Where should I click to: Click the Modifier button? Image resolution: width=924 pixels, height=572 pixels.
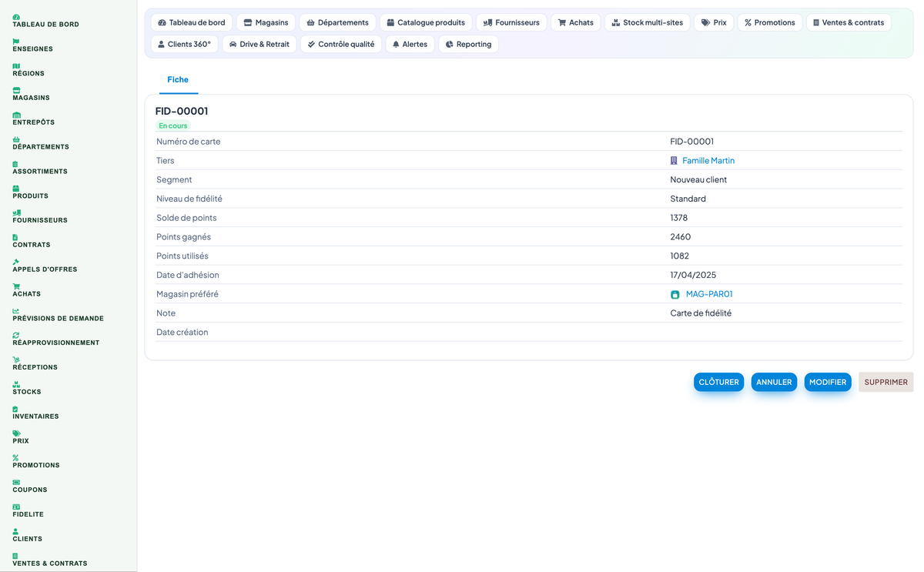(828, 382)
